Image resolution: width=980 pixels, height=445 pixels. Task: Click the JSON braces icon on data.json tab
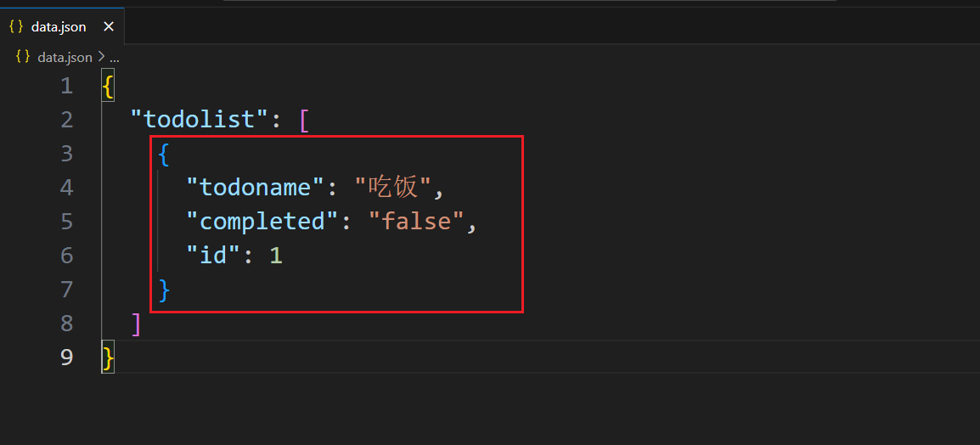point(15,27)
